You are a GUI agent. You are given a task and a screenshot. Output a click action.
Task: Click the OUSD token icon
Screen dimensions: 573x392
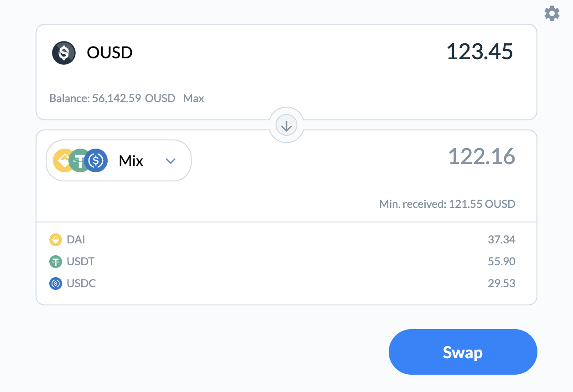click(63, 52)
